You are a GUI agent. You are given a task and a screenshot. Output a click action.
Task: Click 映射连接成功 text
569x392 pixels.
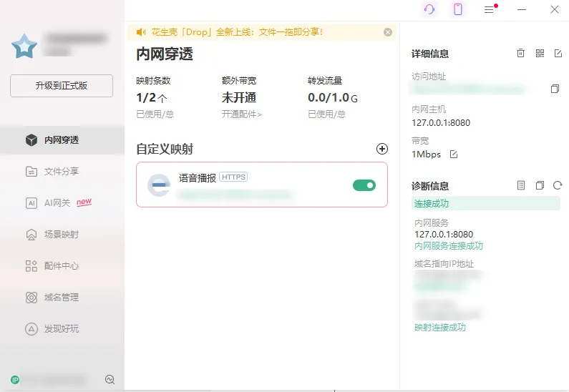pyautogui.click(x=440, y=328)
